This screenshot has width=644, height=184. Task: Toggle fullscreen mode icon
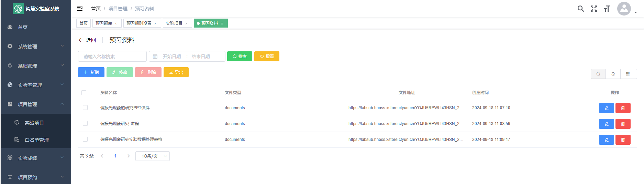(x=593, y=9)
